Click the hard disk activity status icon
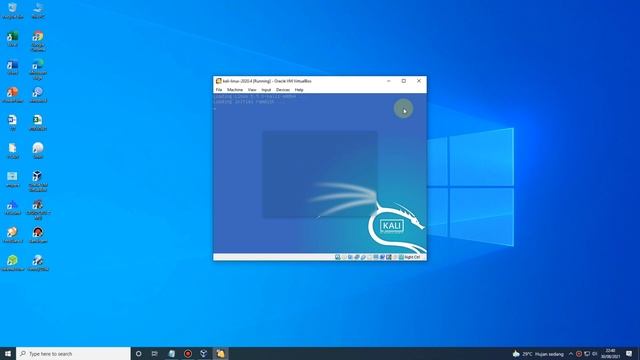 338,257
